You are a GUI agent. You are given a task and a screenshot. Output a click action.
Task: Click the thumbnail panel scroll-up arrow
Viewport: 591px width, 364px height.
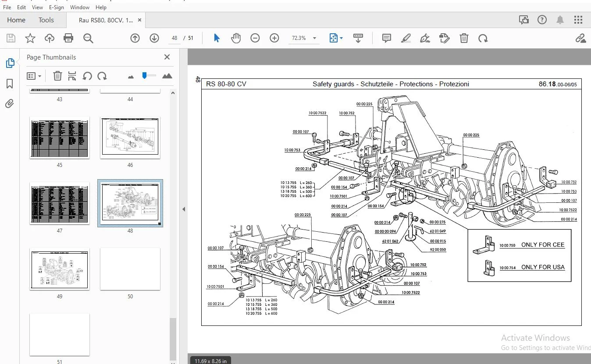coord(173,93)
